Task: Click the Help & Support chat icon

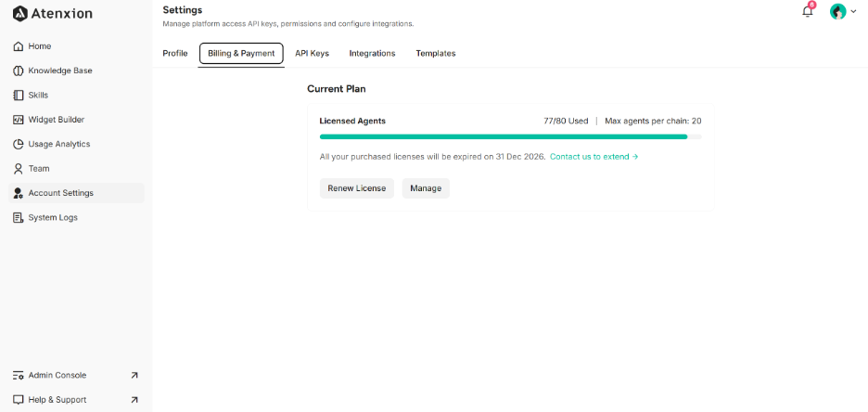Action: pyautogui.click(x=19, y=400)
